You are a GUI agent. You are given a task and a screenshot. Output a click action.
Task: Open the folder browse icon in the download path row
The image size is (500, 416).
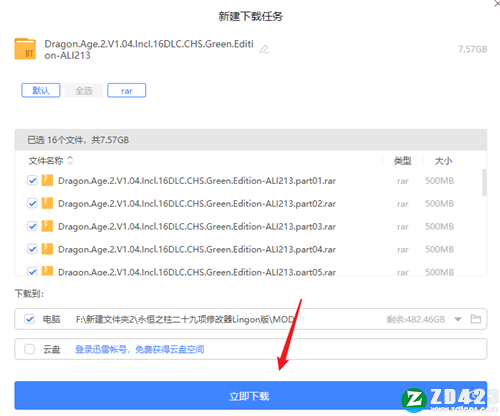click(475, 319)
